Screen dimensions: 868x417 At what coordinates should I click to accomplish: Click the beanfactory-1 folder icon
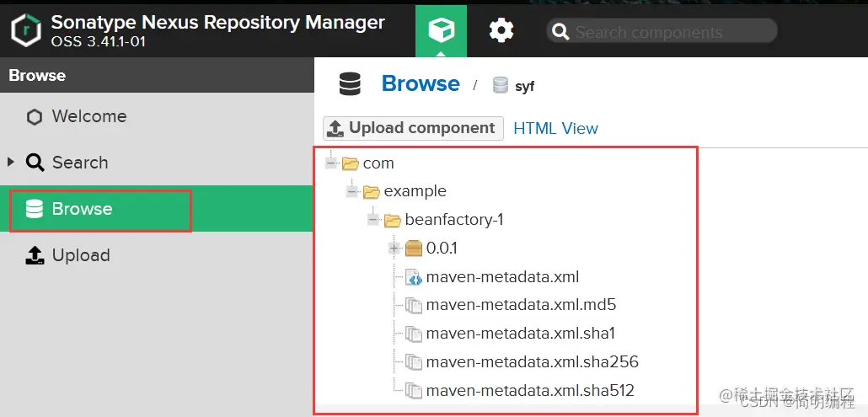coord(393,221)
